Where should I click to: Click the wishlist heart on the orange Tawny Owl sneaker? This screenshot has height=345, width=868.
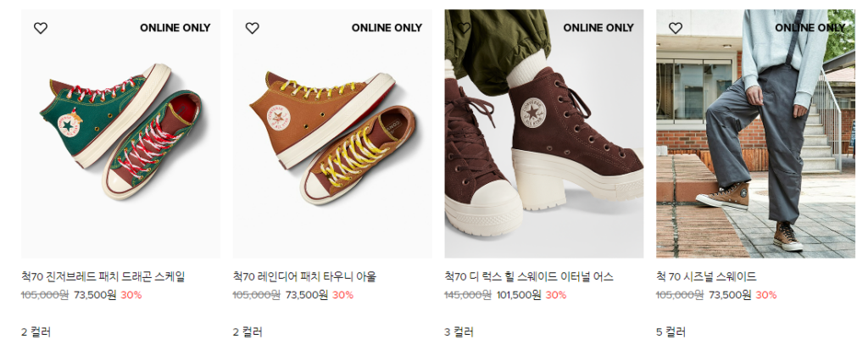(x=252, y=28)
